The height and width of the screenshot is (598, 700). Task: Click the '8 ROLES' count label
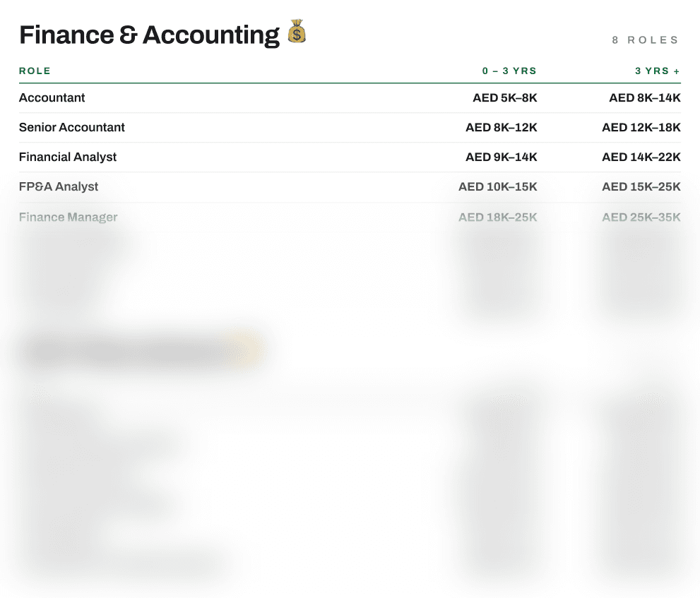pyautogui.click(x=645, y=40)
